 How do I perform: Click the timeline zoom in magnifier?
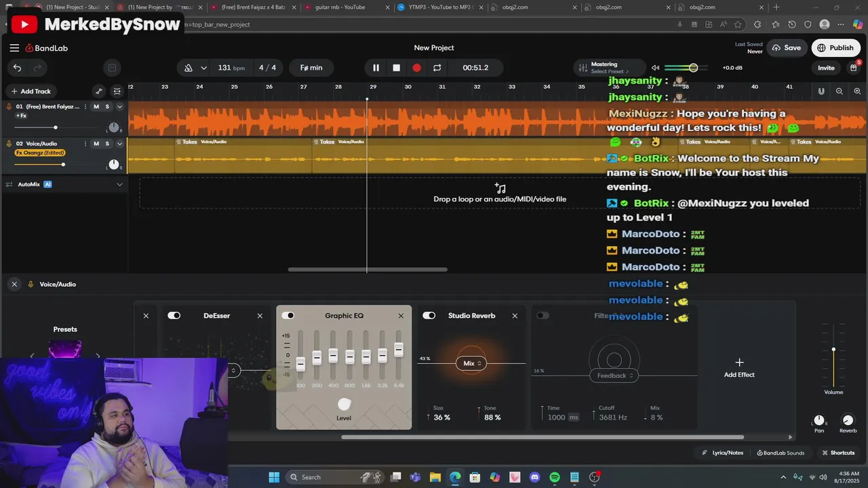pyautogui.click(x=857, y=91)
